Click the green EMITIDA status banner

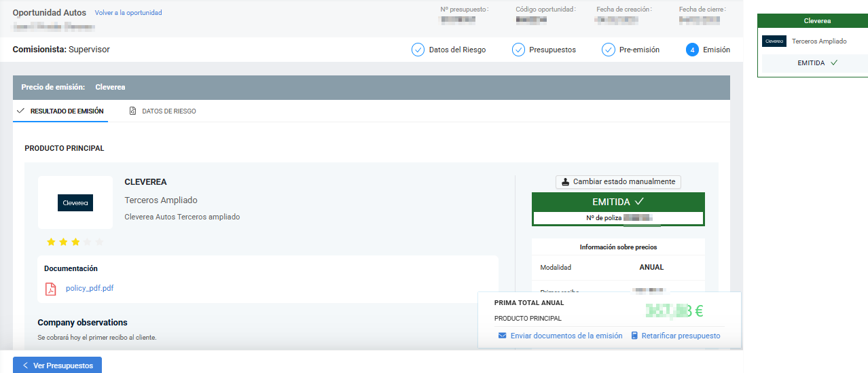[x=618, y=202]
